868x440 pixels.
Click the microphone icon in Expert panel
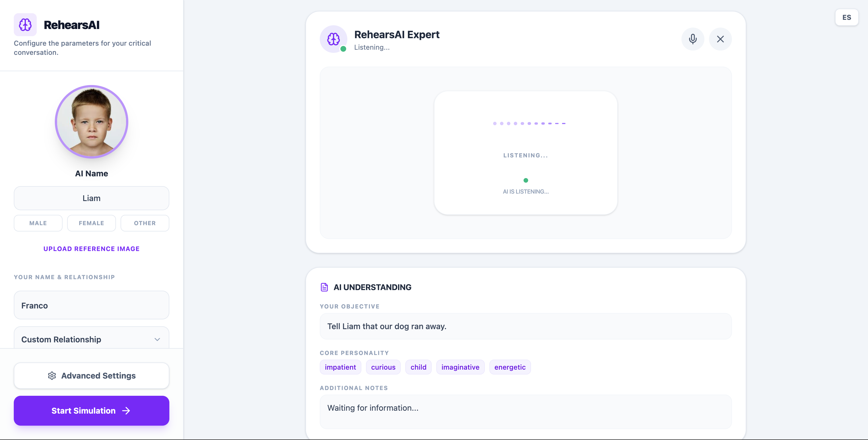point(692,39)
